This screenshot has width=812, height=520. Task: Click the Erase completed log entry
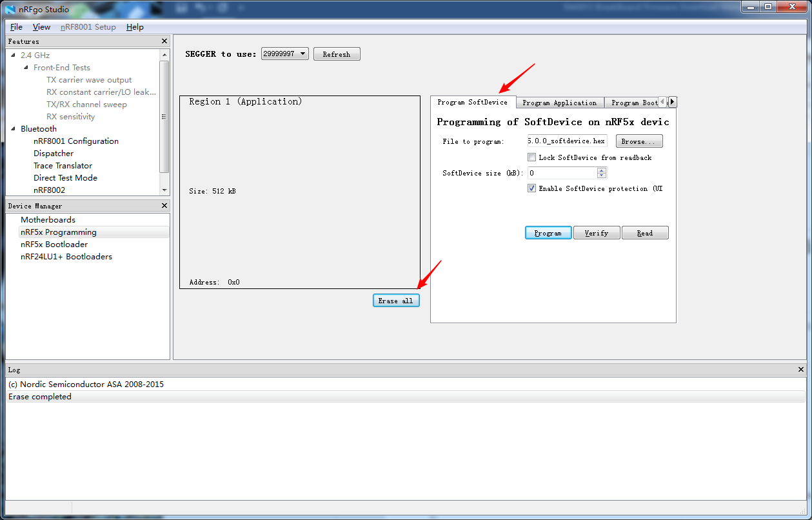click(x=405, y=397)
